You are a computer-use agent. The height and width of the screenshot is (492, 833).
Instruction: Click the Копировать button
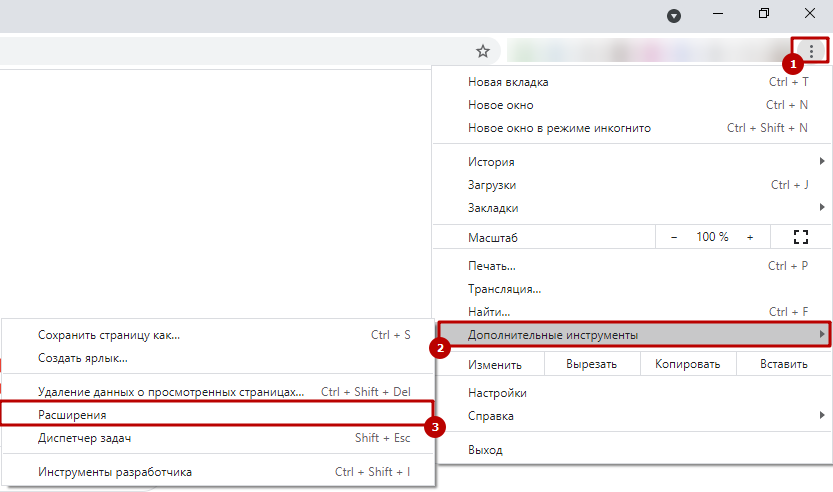pos(688,364)
